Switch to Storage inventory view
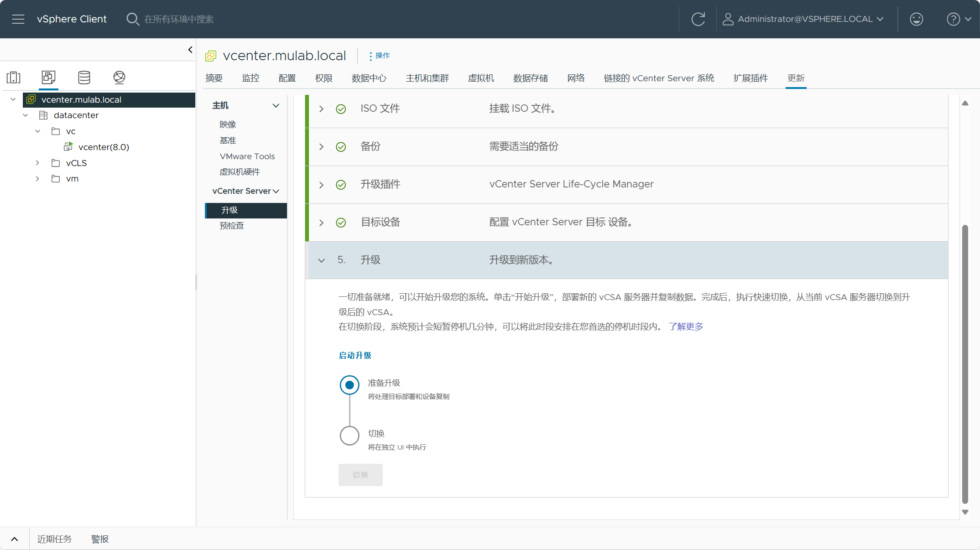The height and width of the screenshot is (550, 980). (84, 78)
